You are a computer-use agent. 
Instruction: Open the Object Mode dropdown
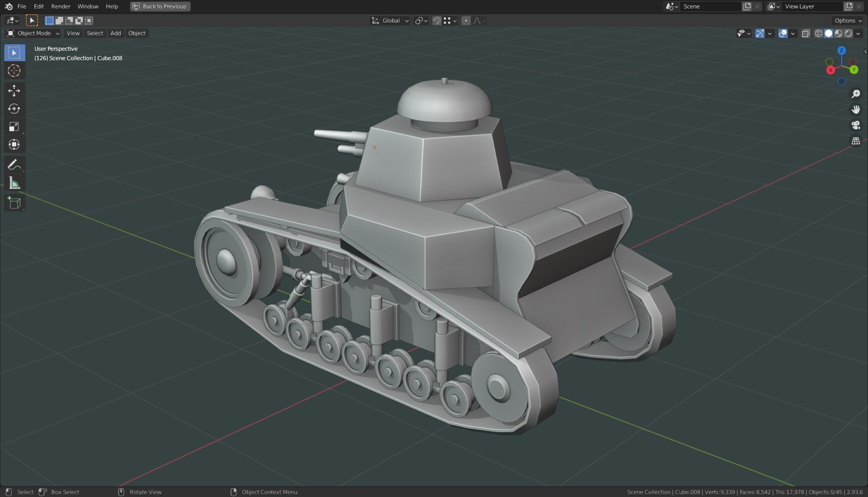point(33,33)
